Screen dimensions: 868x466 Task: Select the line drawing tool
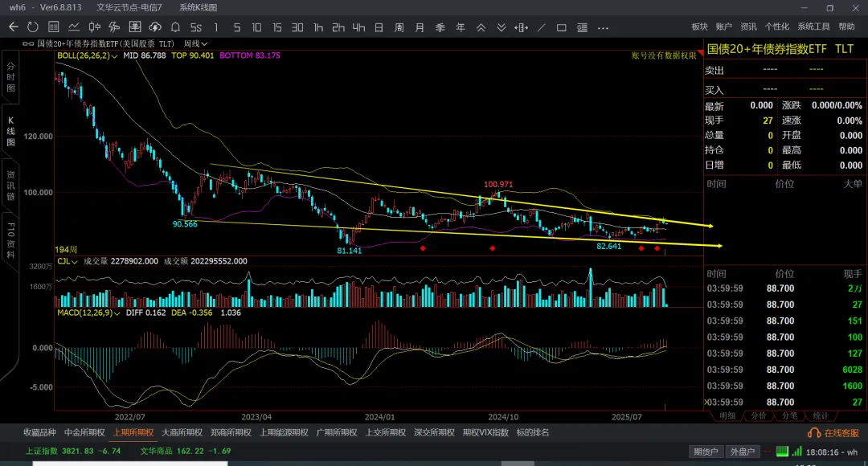coord(542,27)
